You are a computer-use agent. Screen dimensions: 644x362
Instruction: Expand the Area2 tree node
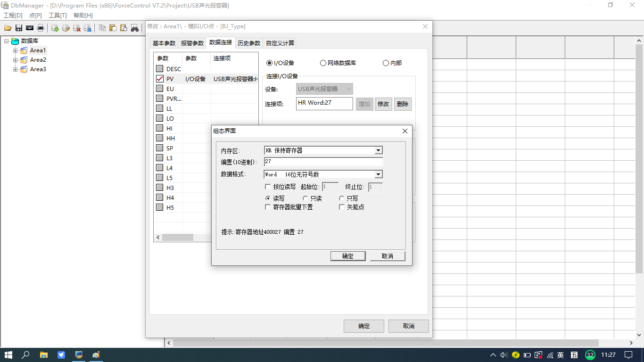(x=15, y=60)
